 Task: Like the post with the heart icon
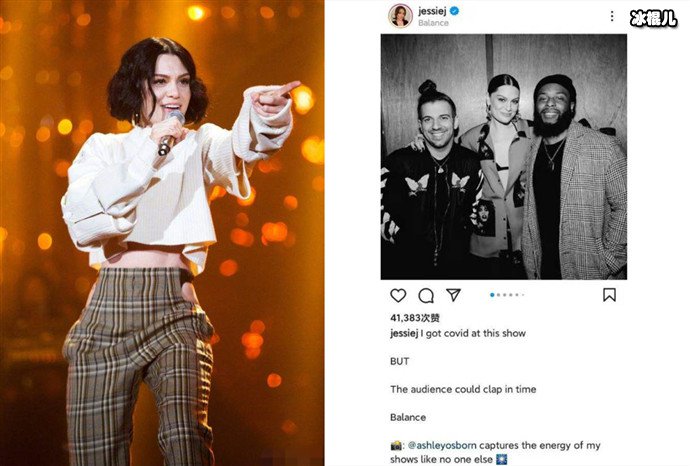(x=398, y=295)
